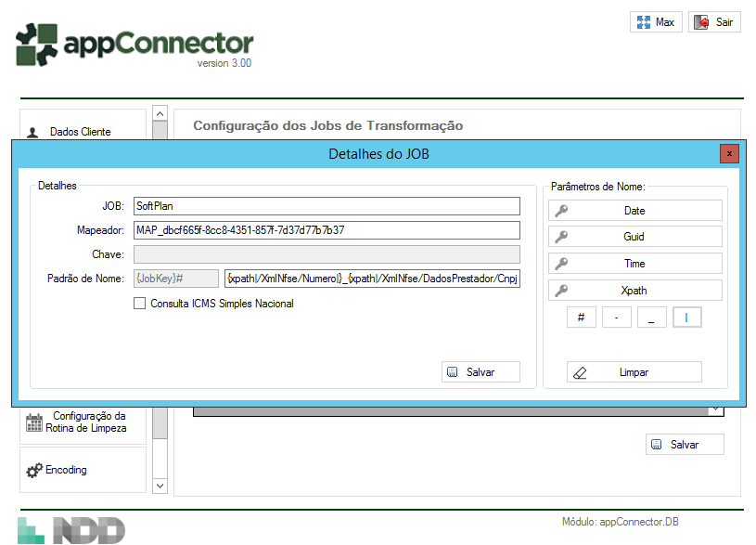Save the main transformation jobs configuration
The width and height of the screenshot is (756, 545).
coord(685,445)
